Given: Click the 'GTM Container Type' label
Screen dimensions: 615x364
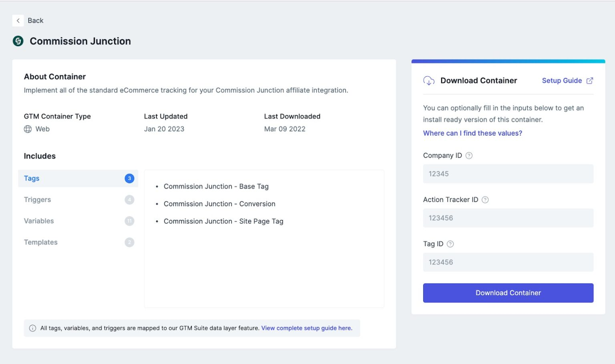Looking at the screenshot, I should pyautogui.click(x=57, y=116).
